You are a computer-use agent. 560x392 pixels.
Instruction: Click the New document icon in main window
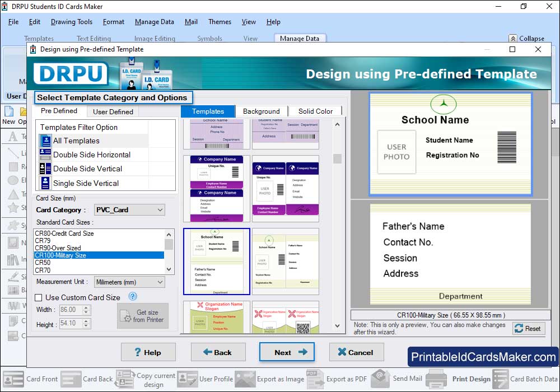click(8, 111)
